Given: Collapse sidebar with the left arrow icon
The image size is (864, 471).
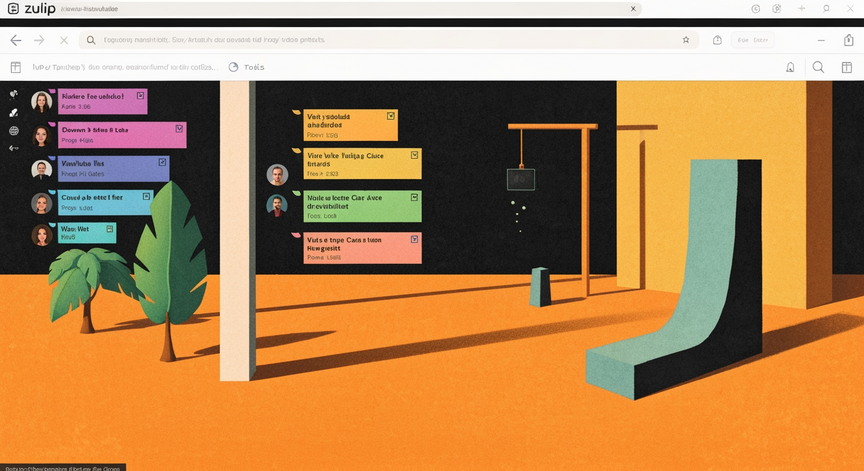Looking at the screenshot, I should [14, 148].
